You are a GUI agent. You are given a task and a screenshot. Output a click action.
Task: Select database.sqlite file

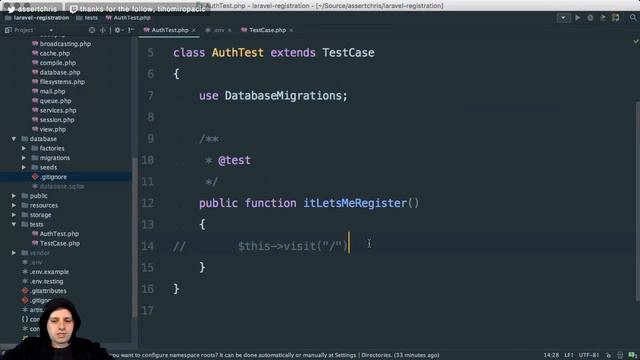coord(62,187)
